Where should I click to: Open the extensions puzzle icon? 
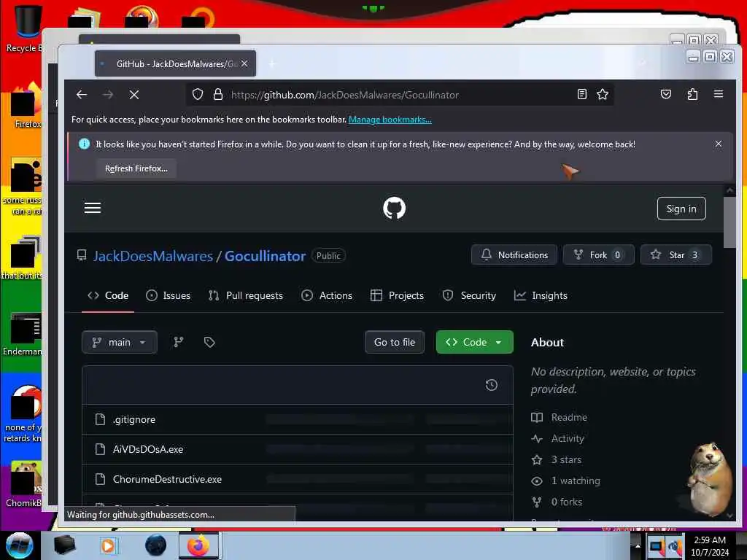[x=692, y=94]
